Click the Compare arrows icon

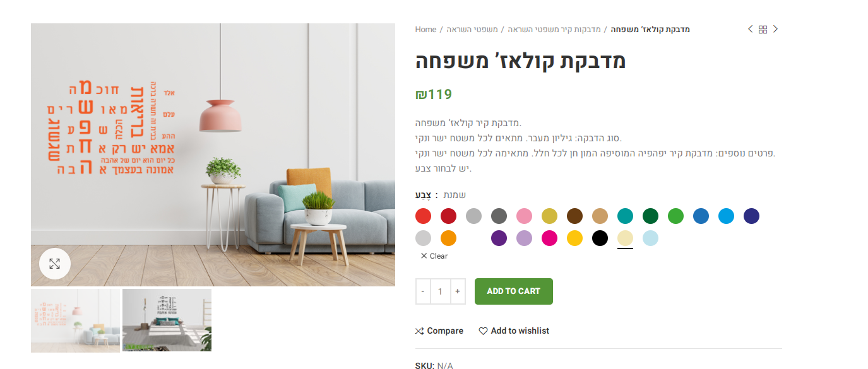[x=419, y=331]
